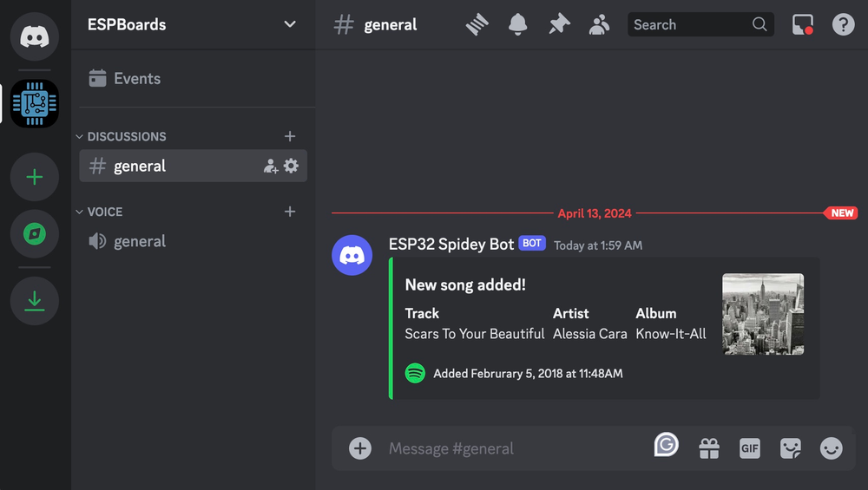The width and height of the screenshot is (868, 490).
Task: Toggle the member list visibility
Action: 599,25
